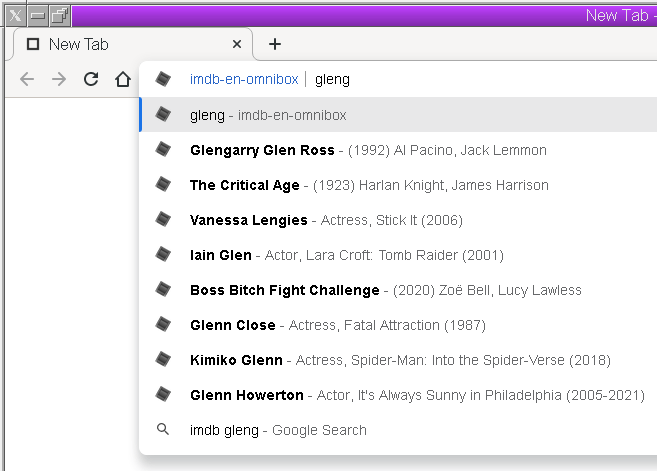
Task: Go back using the back arrow
Action: click(27, 79)
